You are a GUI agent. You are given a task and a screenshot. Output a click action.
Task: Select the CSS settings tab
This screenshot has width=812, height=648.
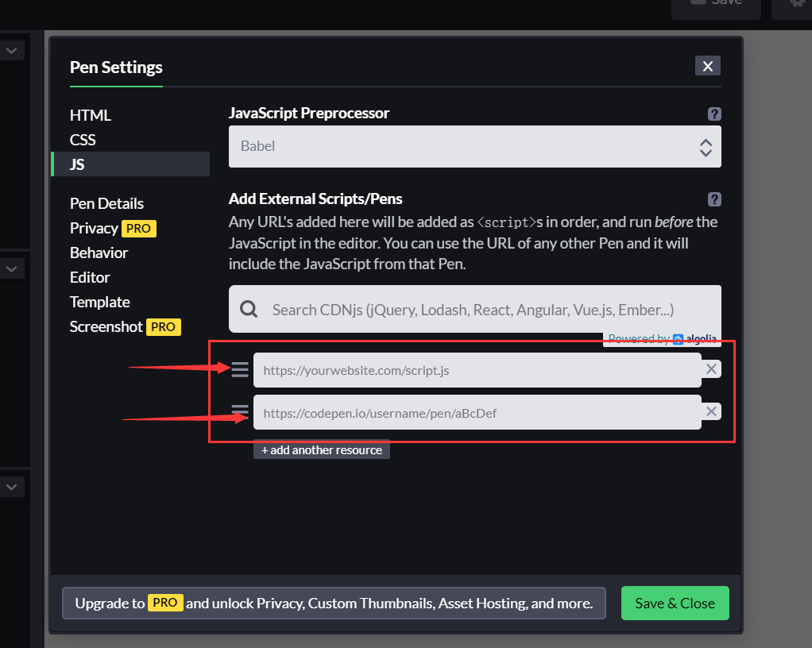click(83, 140)
